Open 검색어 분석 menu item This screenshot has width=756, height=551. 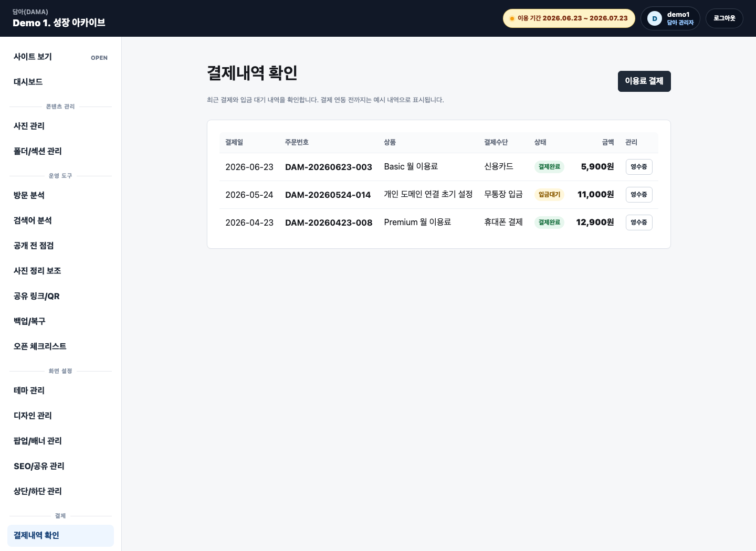pyautogui.click(x=60, y=220)
